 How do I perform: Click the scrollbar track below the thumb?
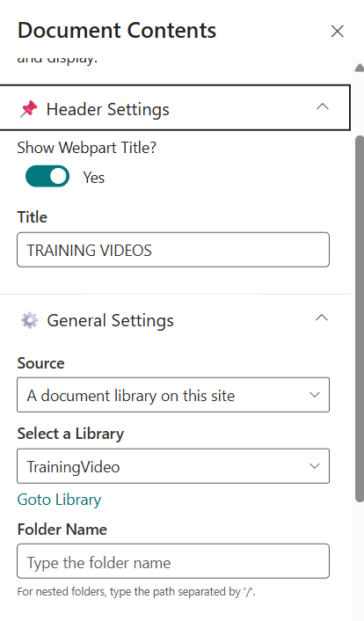click(x=360, y=560)
